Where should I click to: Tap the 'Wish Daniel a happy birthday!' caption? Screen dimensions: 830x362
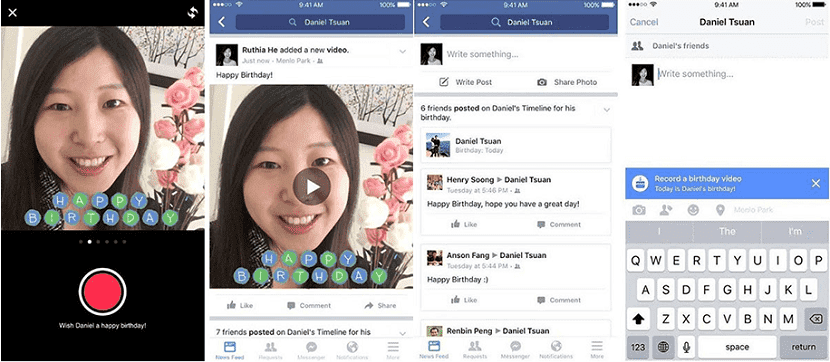point(103,325)
